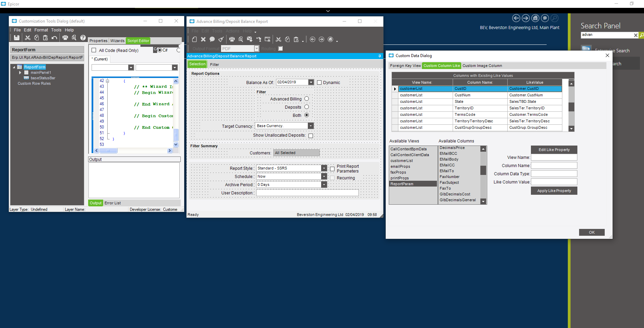This screenshot has width=644, height=328.
Task: Click Cut scissors in Customization Tools toolbar
Action: (x=28, y=38)
